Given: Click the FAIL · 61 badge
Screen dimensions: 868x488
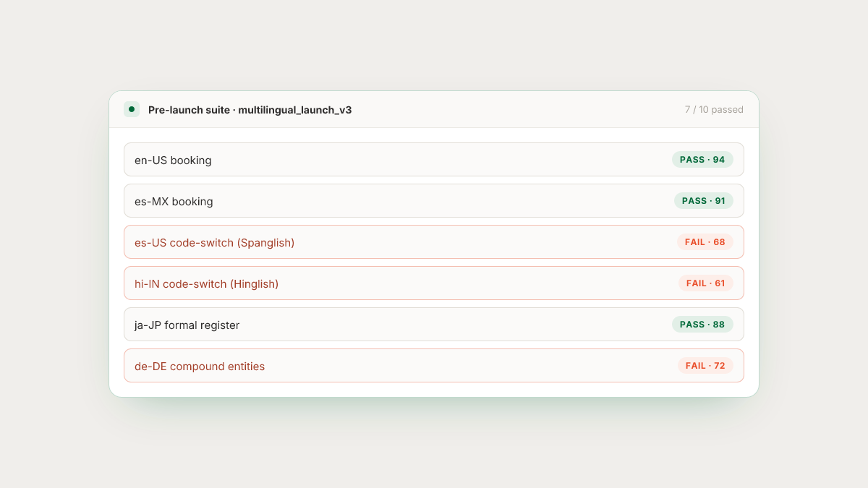Looking at the screenshot, I should pos(705,283).
